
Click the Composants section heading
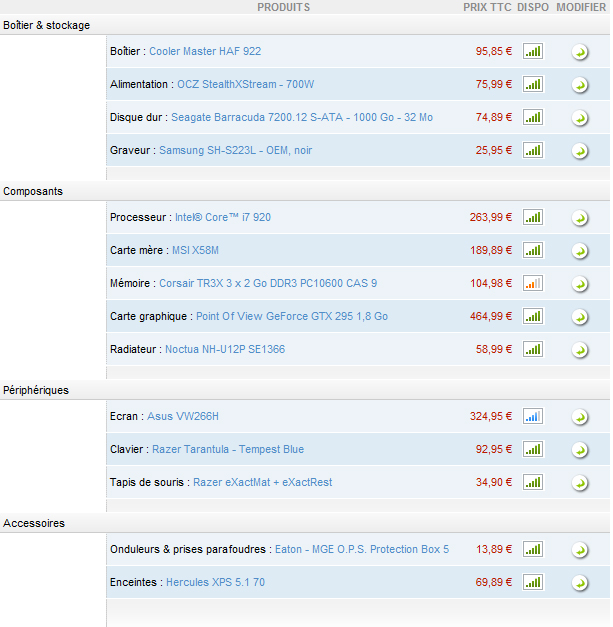[x=33, y=190]
